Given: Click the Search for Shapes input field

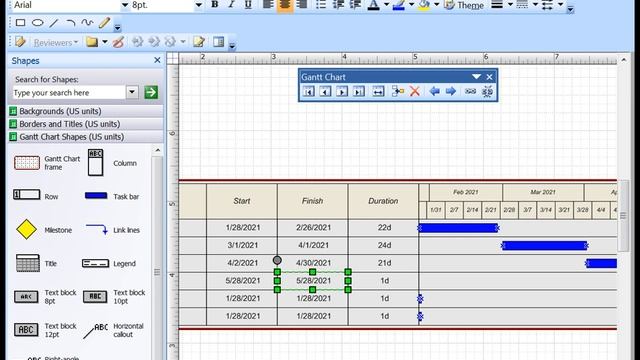Looking at the screenshot, I should (x=69, y=93).
